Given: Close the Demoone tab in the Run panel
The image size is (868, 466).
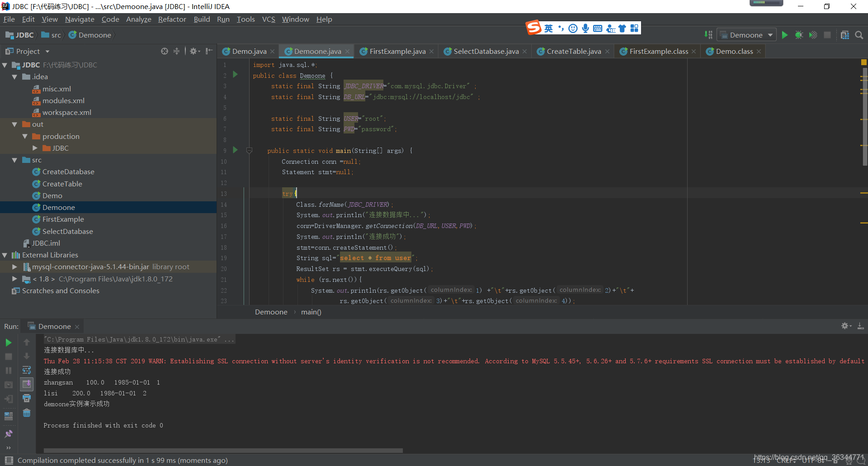Looking at the screenshot, I should pyautogui.click(x=77, y=327).
